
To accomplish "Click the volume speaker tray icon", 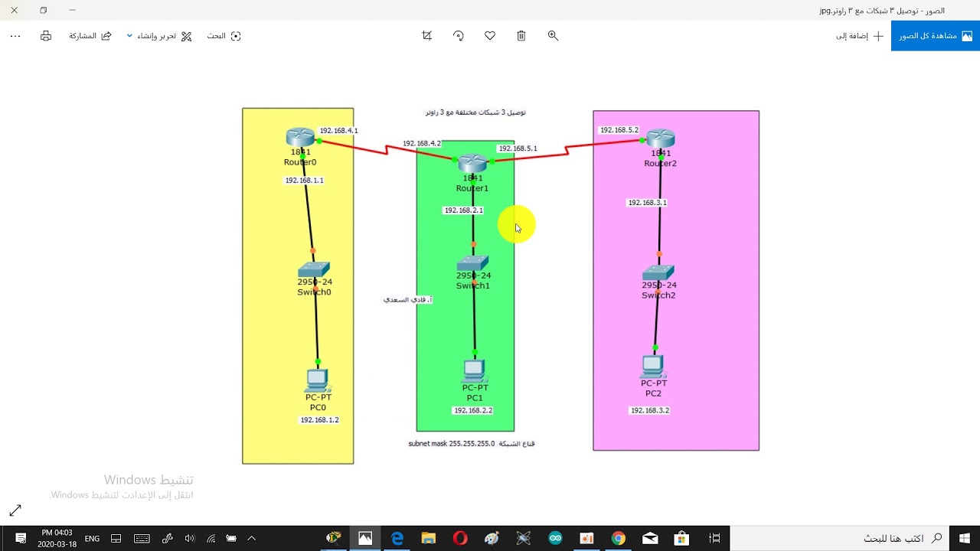I will click(x=189, y=539).
